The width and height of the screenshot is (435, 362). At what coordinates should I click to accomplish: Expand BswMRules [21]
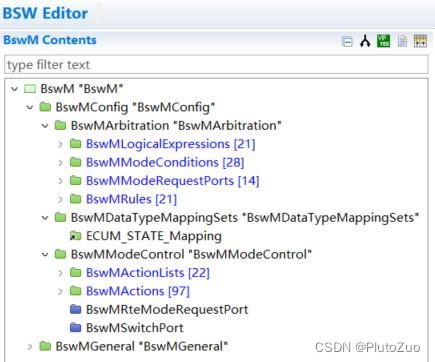(x=60, y=199)
